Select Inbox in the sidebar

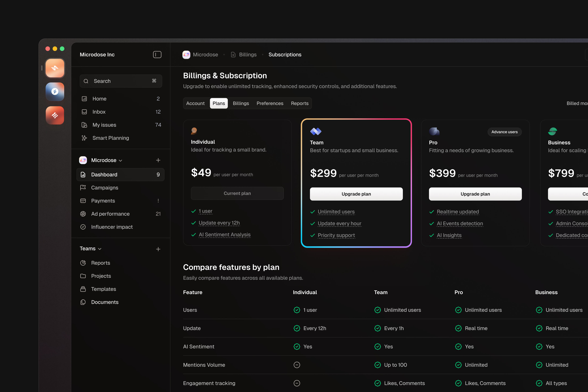pos(99,112)
